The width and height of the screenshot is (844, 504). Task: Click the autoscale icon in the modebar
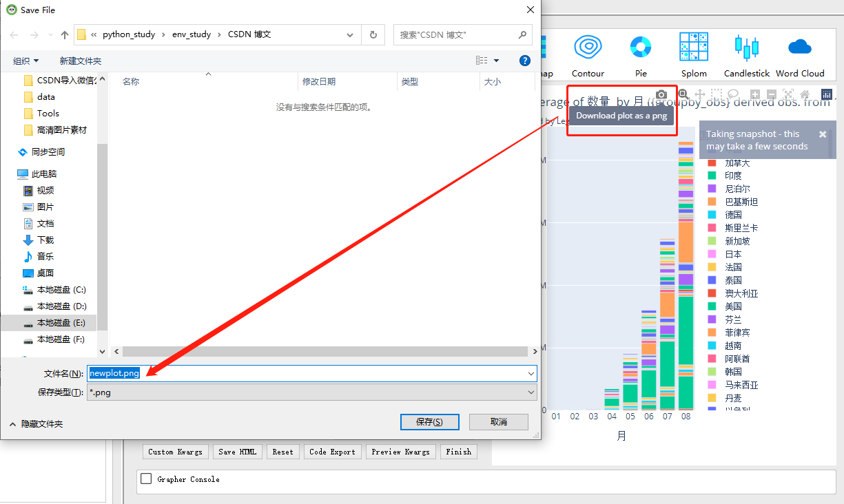788,94
